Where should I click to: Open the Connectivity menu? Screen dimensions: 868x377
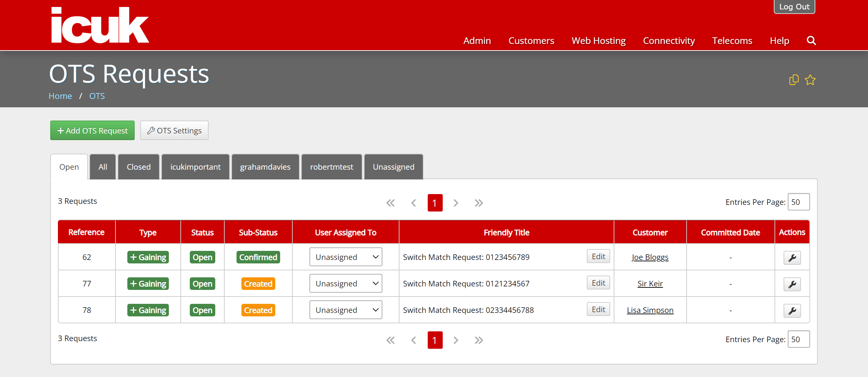coord(669,41)
